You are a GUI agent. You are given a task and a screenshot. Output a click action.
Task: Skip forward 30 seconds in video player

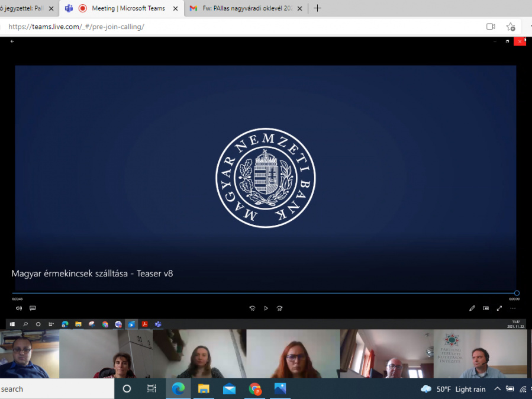[279, 308]
